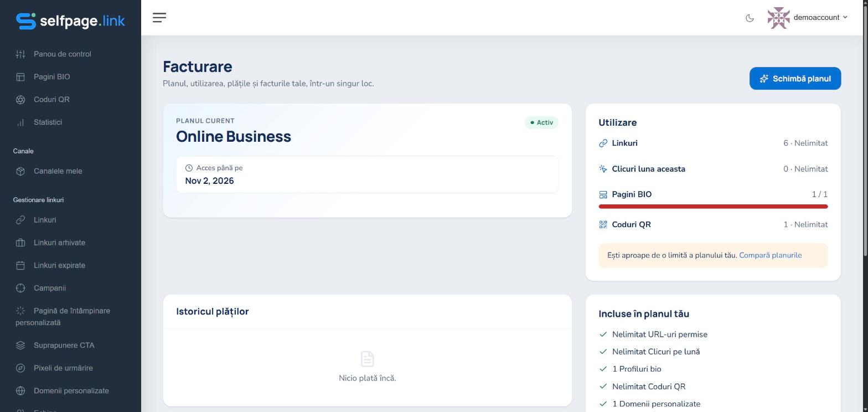Click "Nelimitat Coduri QR" included feature
This screenshot has width=868, height=412.
pos(649,387)
